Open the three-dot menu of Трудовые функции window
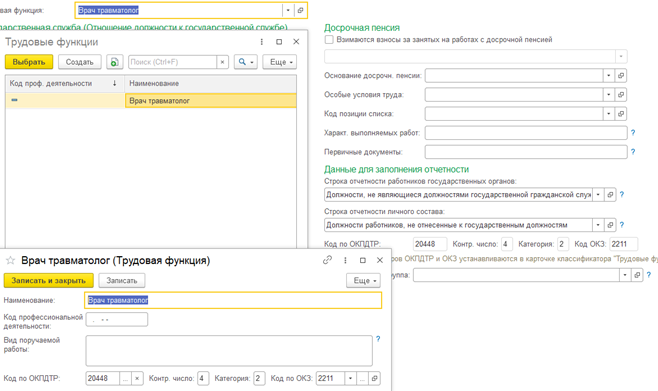Image resolution: width=658 pixels, height=391 pixels. coord(261,42)
